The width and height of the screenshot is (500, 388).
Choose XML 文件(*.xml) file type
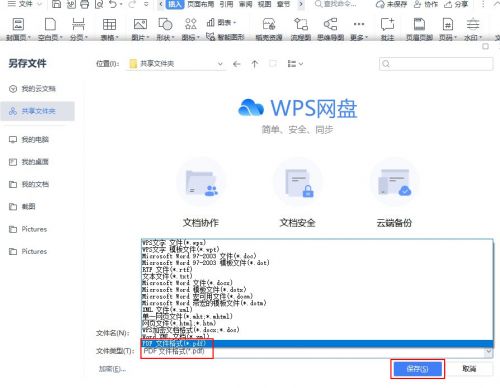pyautogui.click(x=317, y=309)
